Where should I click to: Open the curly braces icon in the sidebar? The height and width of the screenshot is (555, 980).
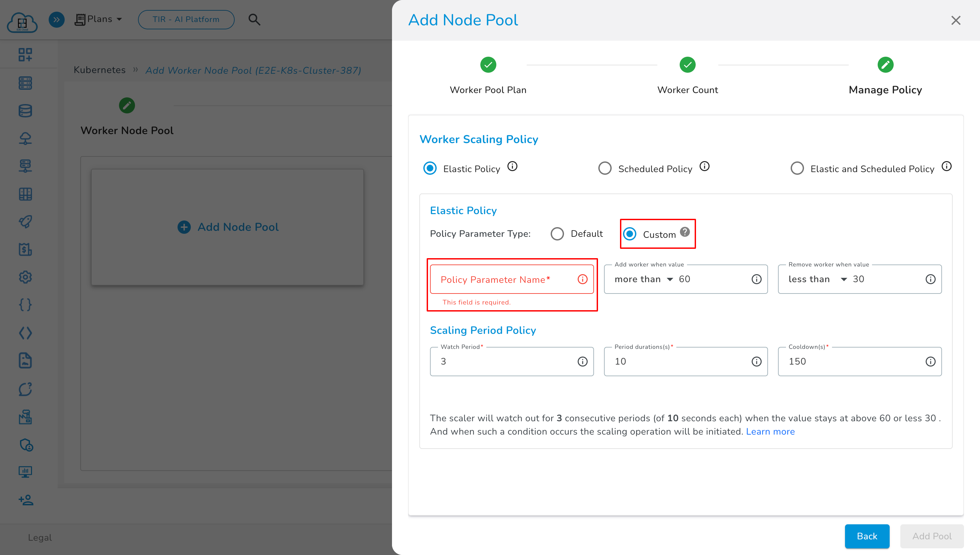[26, 305]
